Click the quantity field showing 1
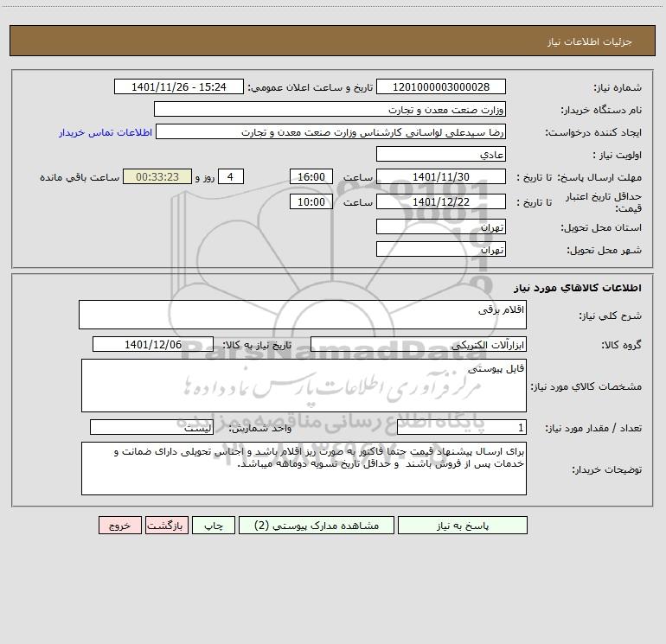Viewport: 666px width, 644px height. pos(462,428)
